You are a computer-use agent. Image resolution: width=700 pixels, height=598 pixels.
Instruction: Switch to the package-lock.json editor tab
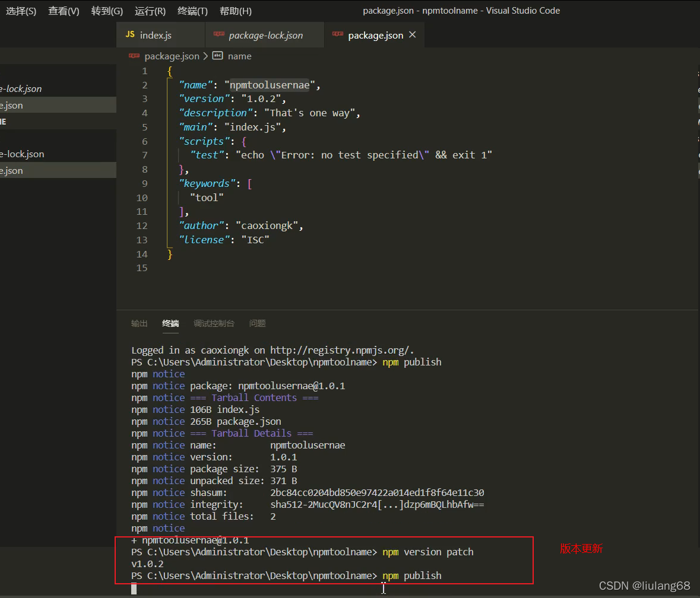click(265, 35)
